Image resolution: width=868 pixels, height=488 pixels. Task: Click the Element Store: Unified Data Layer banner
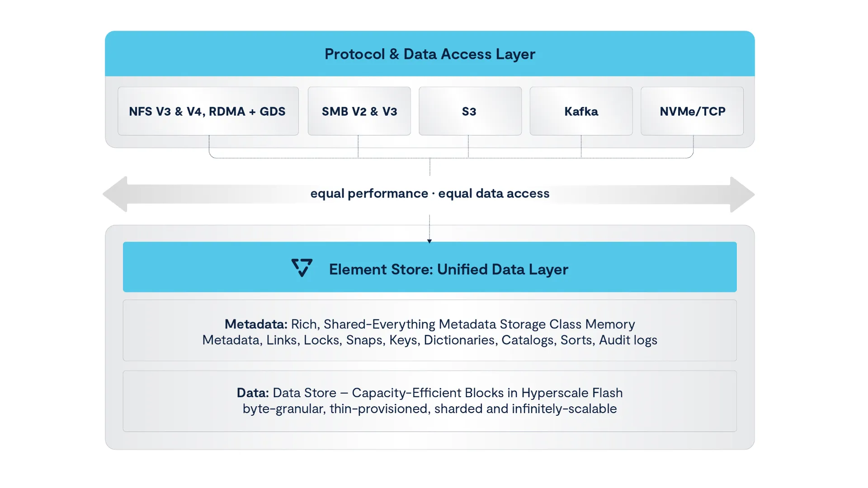430,267
